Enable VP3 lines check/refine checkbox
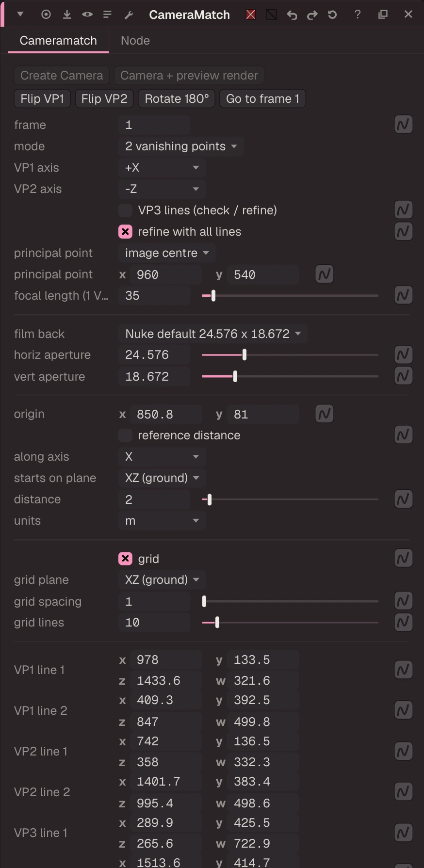This screenshot has height=868, width=424. coord(126,210)
